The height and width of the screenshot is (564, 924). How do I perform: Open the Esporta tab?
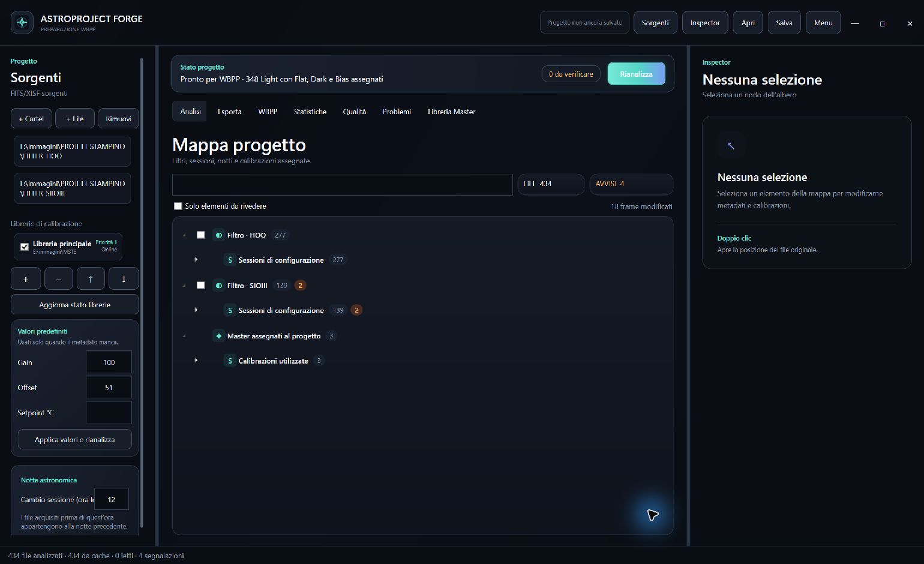[230, 112]
